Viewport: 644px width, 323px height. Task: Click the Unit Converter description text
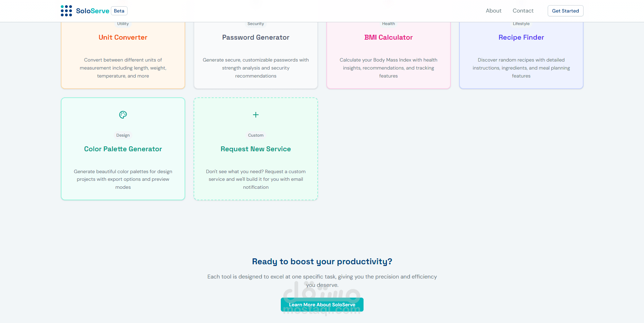coord(123,68)
